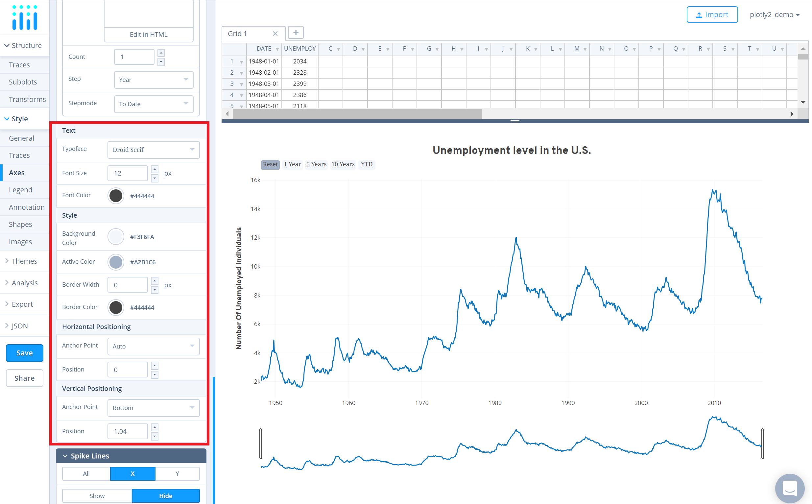
Task: Expand the Themes sidebar section
Action: (24, 261)
